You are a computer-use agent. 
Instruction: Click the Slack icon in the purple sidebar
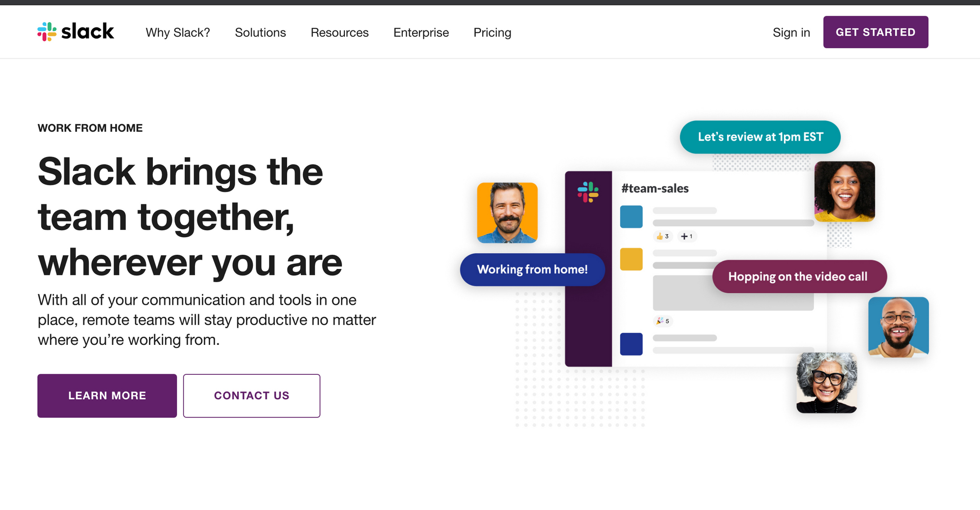point(588,192)
